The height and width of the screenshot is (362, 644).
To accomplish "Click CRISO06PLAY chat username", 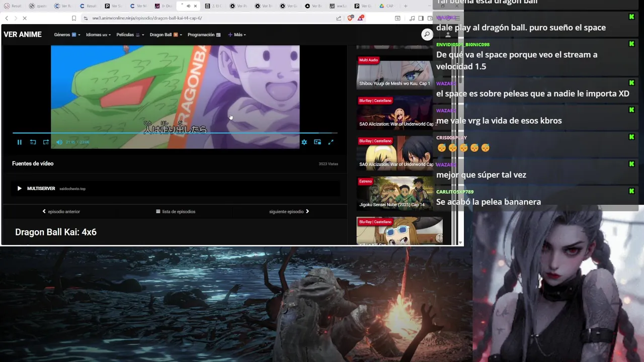I will coord(451,138).
